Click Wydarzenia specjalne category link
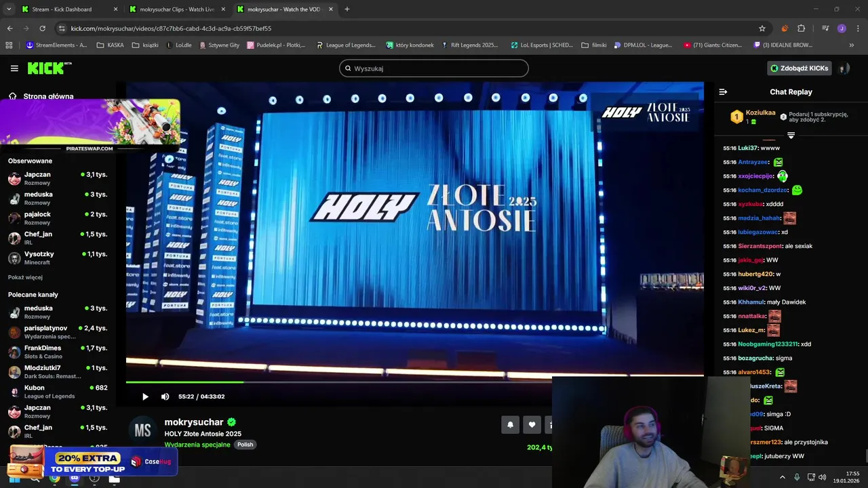The height and width of the screenshot is (488, 868). (x=197, y=445)
